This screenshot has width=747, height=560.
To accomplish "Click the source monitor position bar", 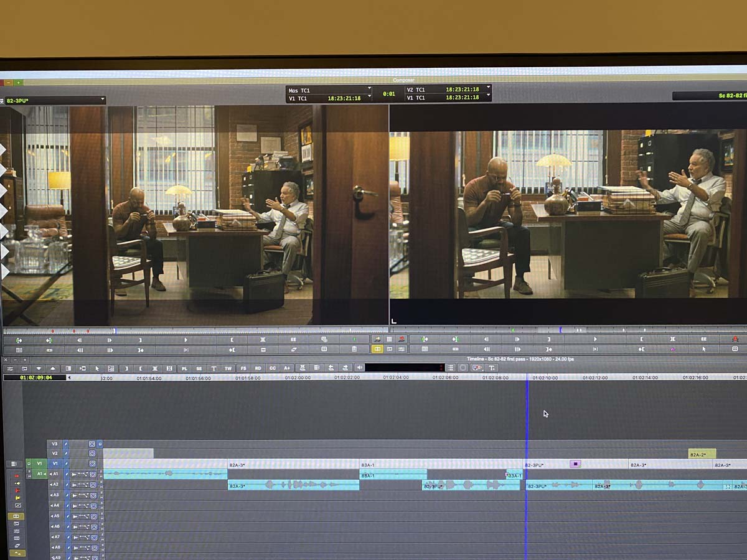I will coord(195,330).
